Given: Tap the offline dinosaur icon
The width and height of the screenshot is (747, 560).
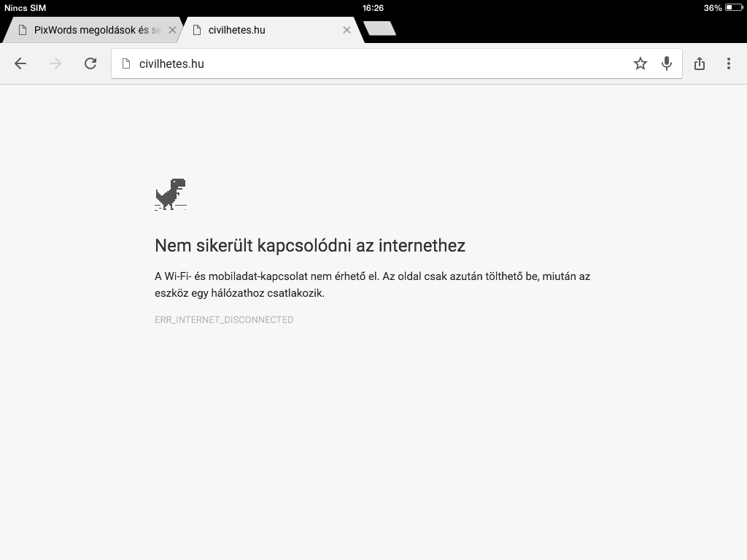Looking at the screenshot, I should coord(171,194).
